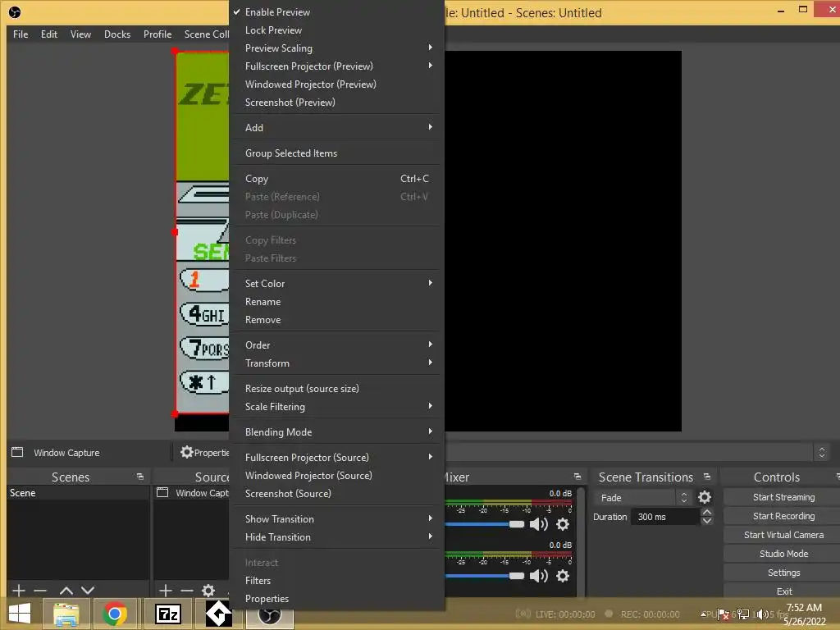Click Exit in Controls dock
This screenshot has height=630, width=840.
point(783,591)
